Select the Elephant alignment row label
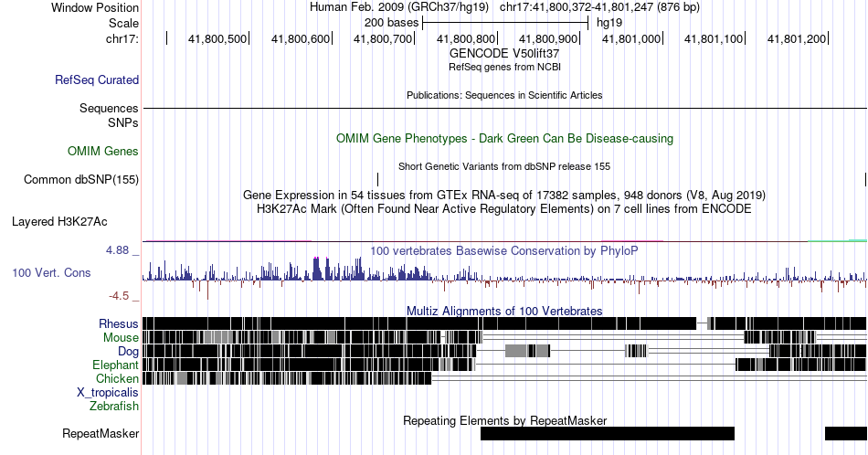Viewport: 868px width, 455px height. pyautogui.click(x=115, y=365)
